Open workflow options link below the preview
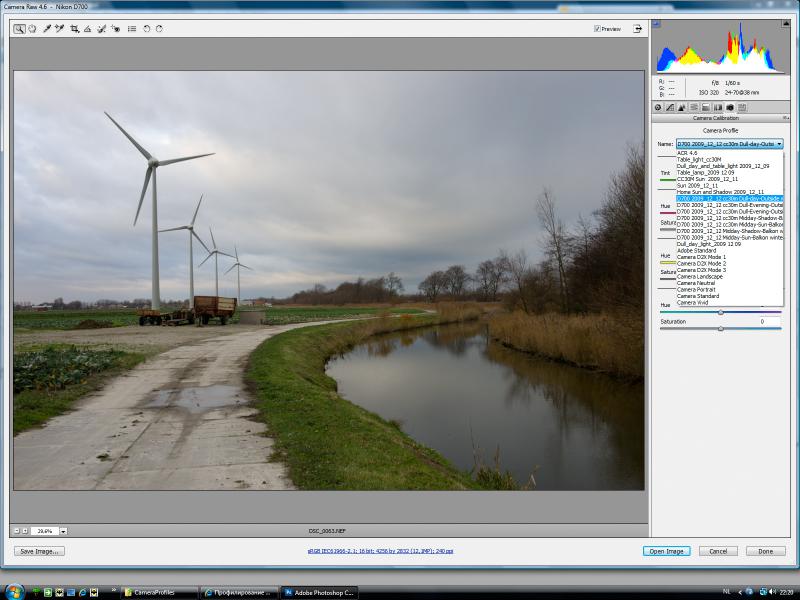Viewport: 800px width, 600px height. pos(380,551)
